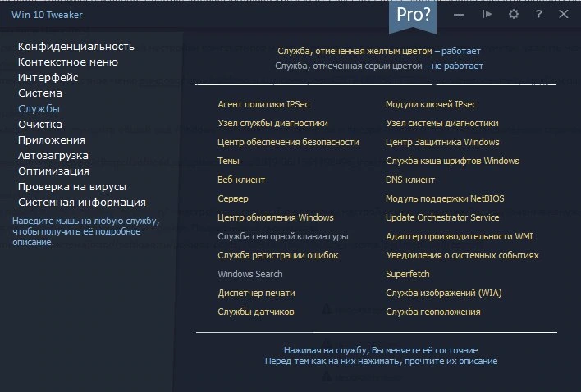Close the Win 10 Tweaker window
The width and height of the screenshot is (581, 392).
564,15
